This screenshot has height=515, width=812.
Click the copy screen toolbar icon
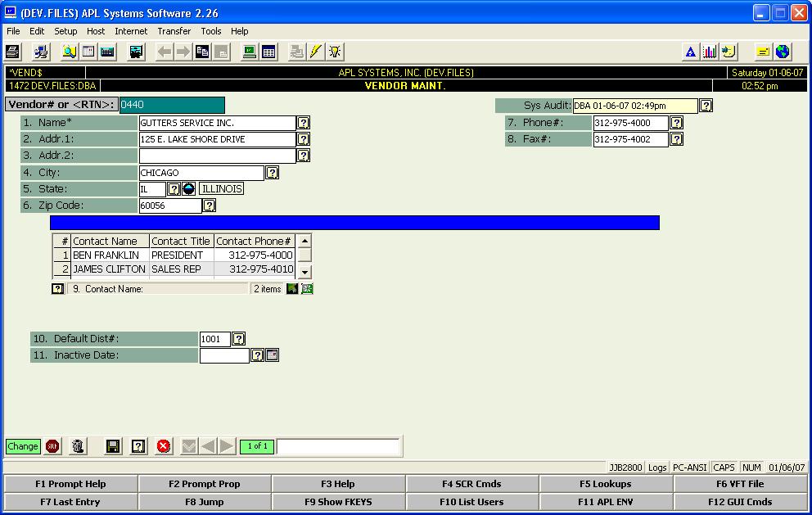[x=202, y=52]
